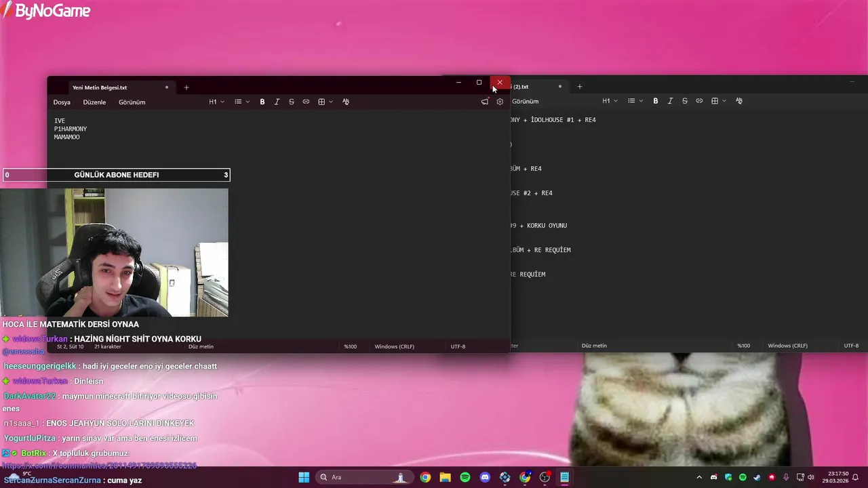Click the IVE line in the text editor

click(x=60, y=121)
